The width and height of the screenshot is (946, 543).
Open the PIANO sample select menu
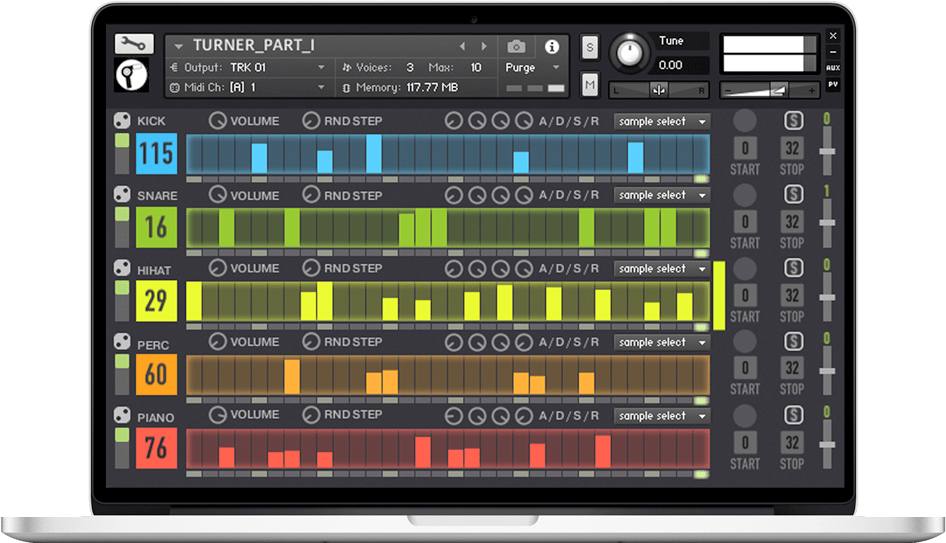(x=661, y=416)
